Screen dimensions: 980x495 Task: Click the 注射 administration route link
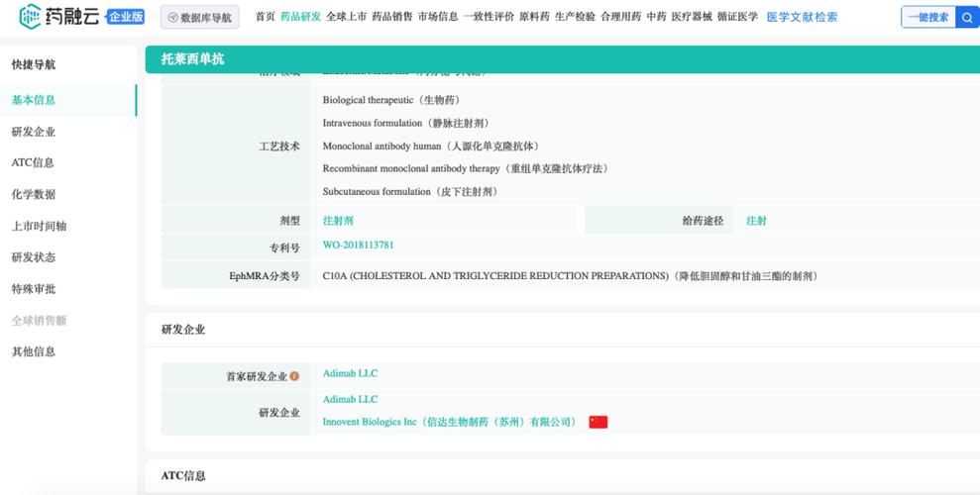[x=756, y=221]
